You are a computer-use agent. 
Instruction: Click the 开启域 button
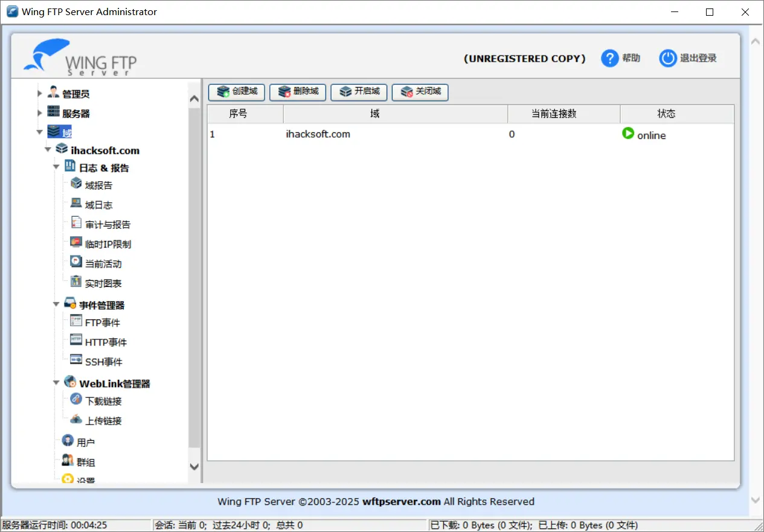click(x=359, y=92)
